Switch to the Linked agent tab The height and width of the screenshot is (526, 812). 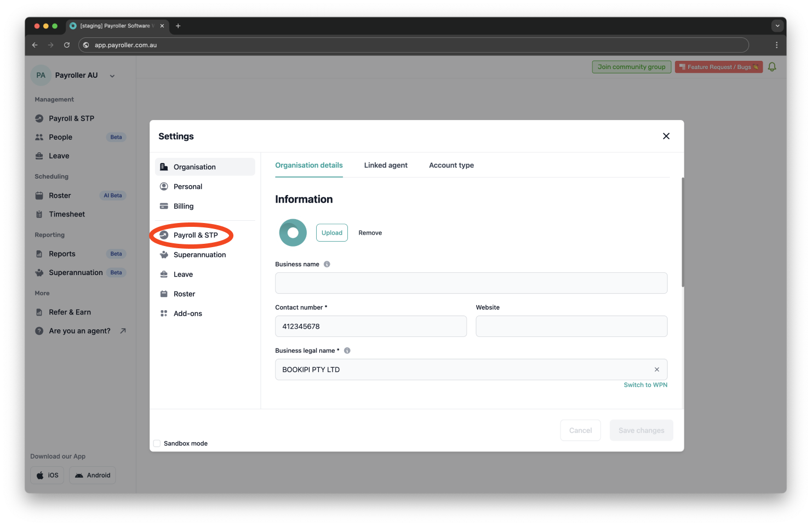386,165
